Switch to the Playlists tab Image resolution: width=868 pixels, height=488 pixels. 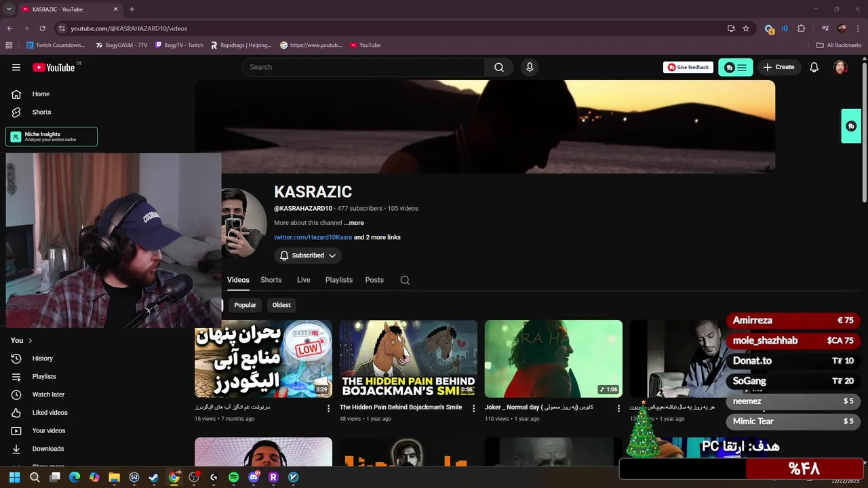tap(338, 280)
